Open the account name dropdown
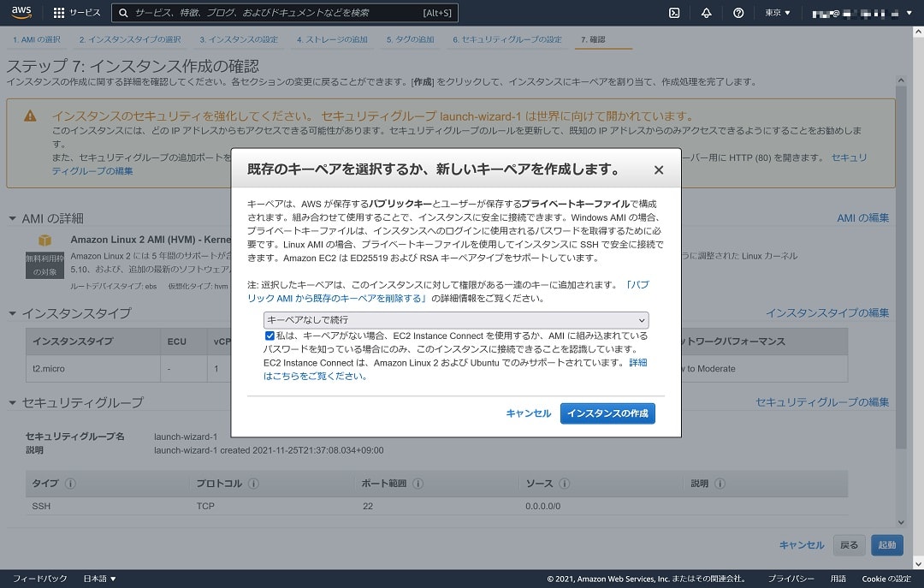The width and height of the screenshot is (924, 588). [862, 12]
